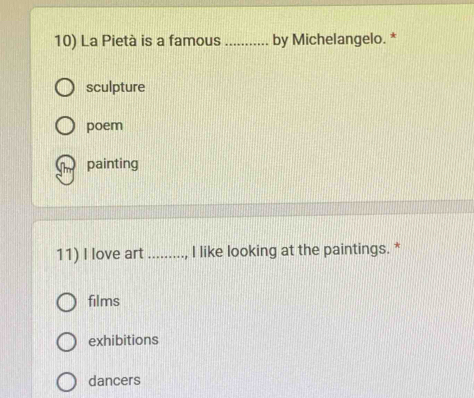Click the 'painting' answer label text

(x=113, y=164)
